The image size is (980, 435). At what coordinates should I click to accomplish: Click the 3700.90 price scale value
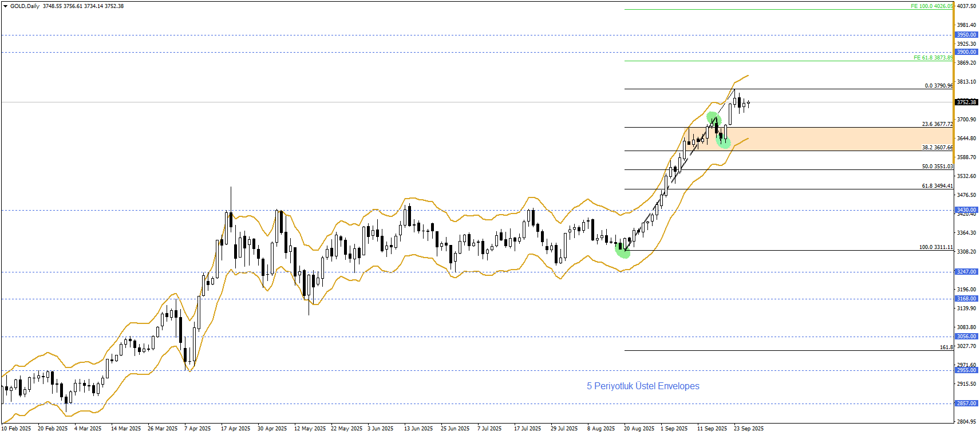(967, 120)
